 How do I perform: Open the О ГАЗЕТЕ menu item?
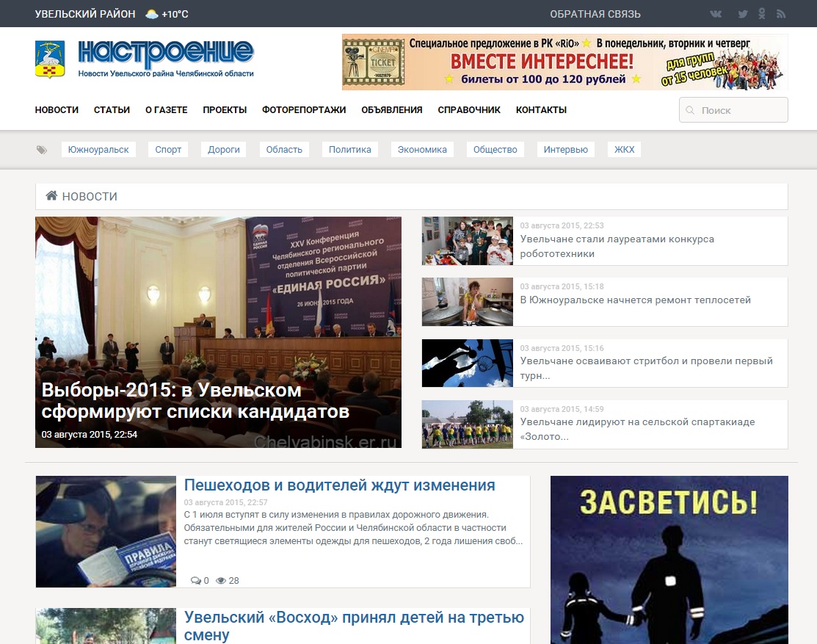(166, 110)
